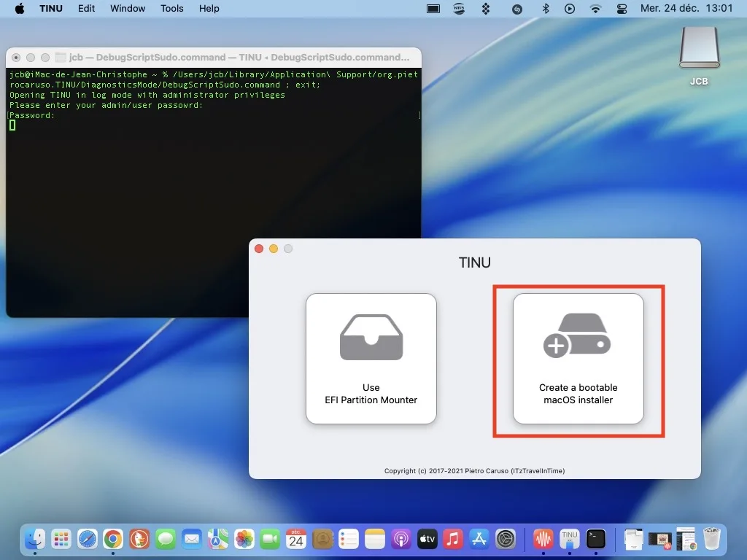Viewport: 747px width, 560px height.
Task: Open System Settings from the Dock
Action: (x=505, y=539)
